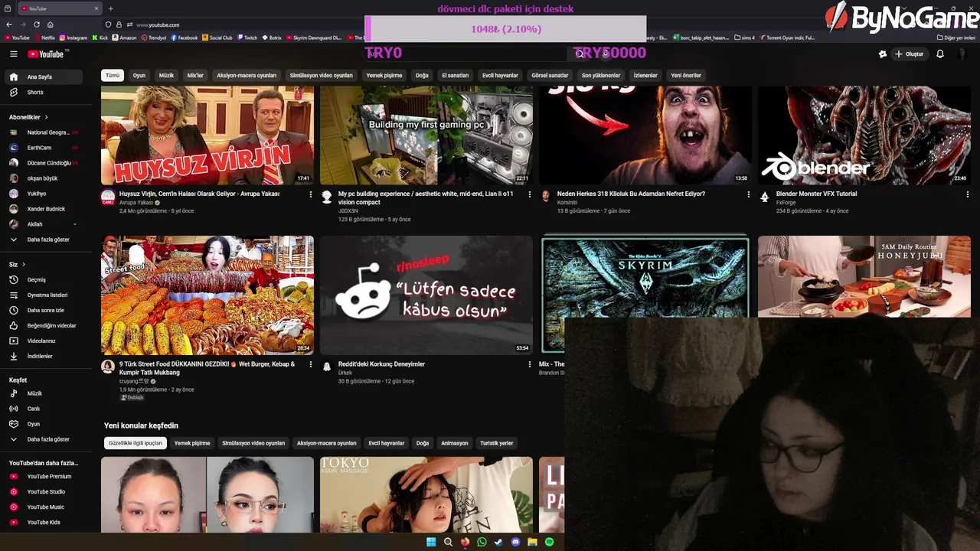Image resolution: width=980 pixels, height=551 pixels.
Task: Open the YouTube hamburger guide menu
Action: coord(13,54)
